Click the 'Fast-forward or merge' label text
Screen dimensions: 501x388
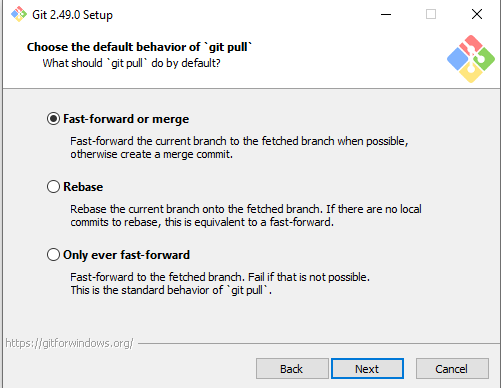click(126, 119)
